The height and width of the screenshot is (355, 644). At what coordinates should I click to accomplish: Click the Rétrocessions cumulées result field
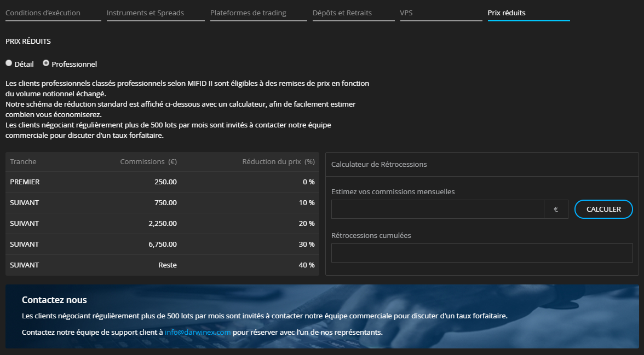point(482,253)
